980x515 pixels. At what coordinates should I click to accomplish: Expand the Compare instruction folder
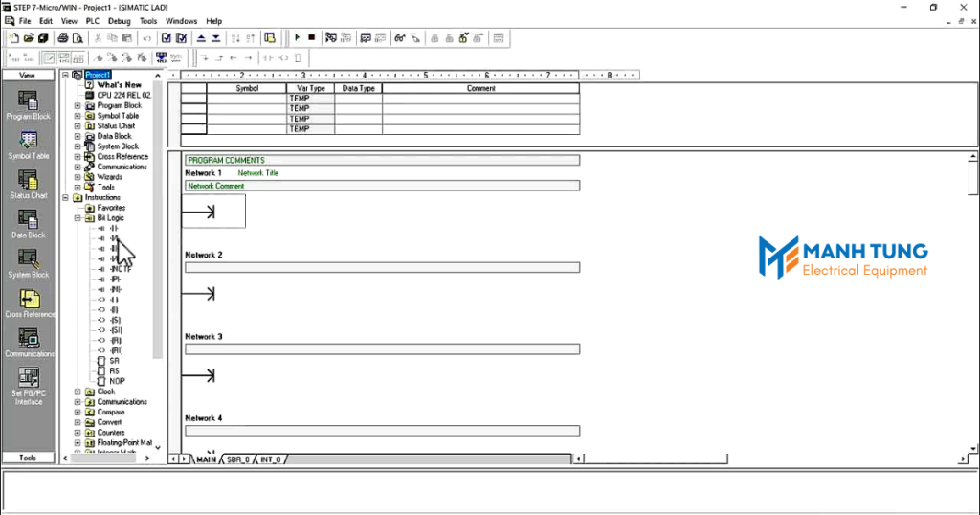pos(78,412)
